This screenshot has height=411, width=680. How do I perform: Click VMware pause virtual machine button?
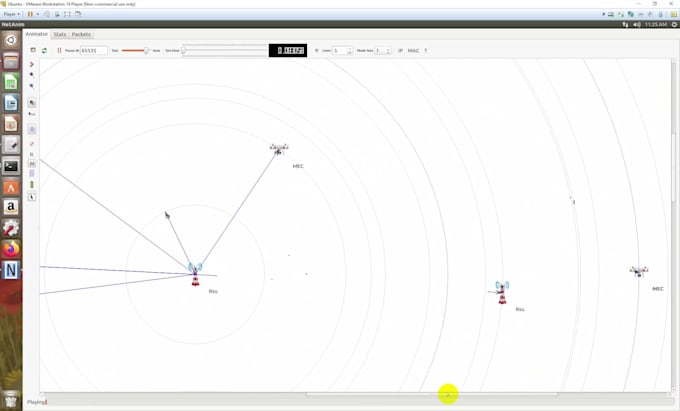[x=30, y=14]
